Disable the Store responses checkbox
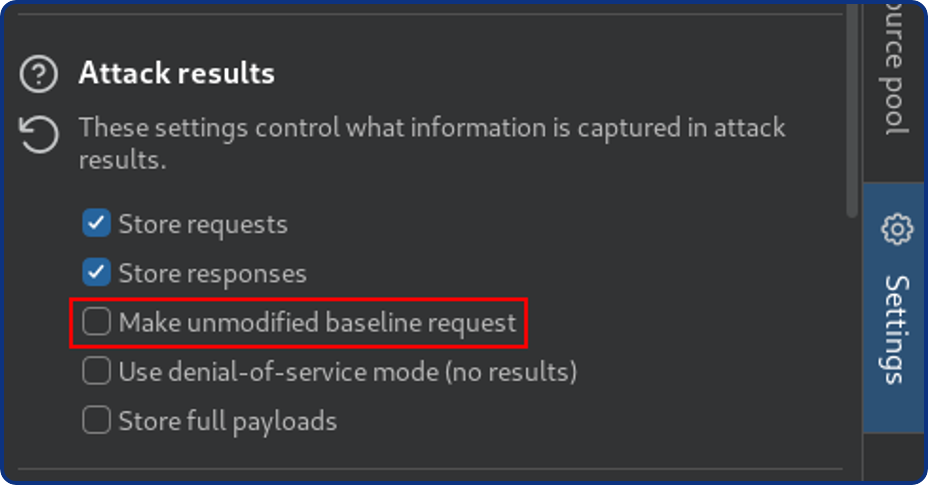928x485 pixels. (x=96, y=272)
